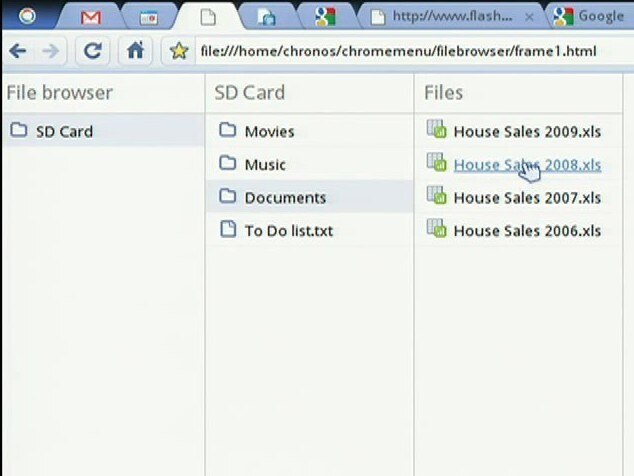Go back with the back arrow
The height and width of the screenshot is (476, 634).
18,51
